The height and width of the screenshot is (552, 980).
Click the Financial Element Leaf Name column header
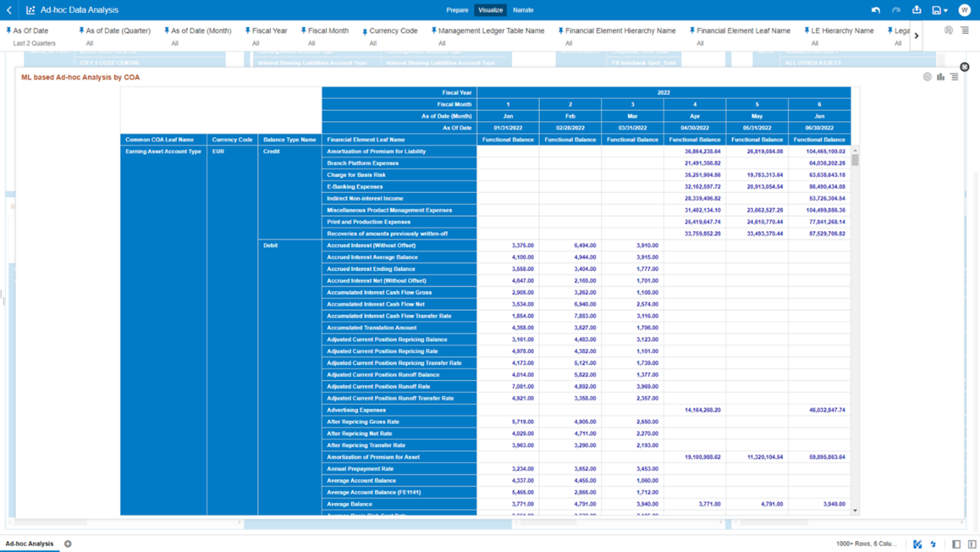click(399, 140)
